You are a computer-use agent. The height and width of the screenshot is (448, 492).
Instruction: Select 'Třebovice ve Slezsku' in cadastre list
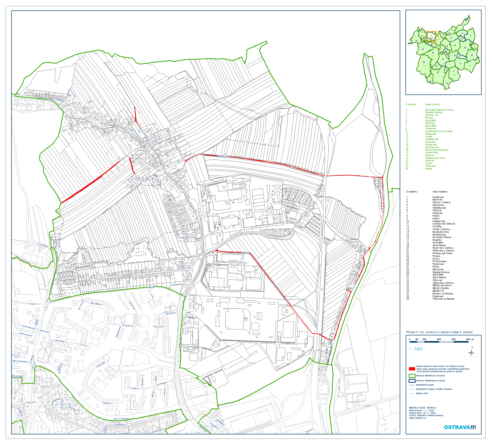pyautogui.click(x=443, y=299)
